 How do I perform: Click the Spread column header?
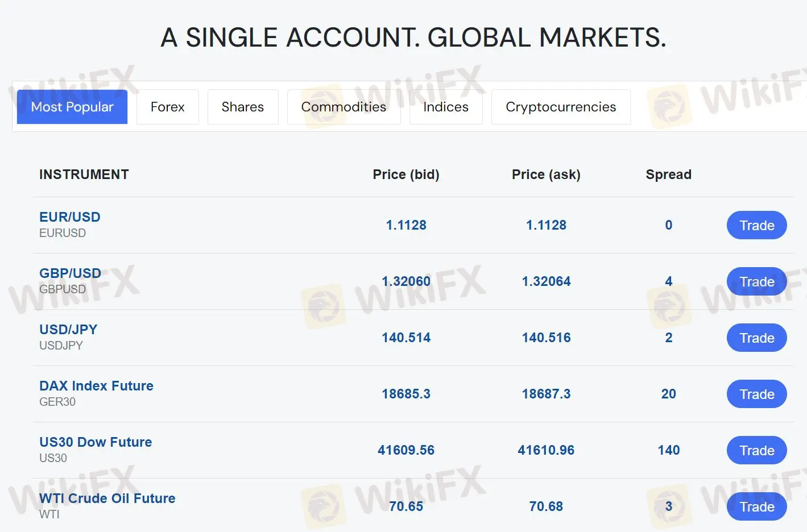(668, 174)
